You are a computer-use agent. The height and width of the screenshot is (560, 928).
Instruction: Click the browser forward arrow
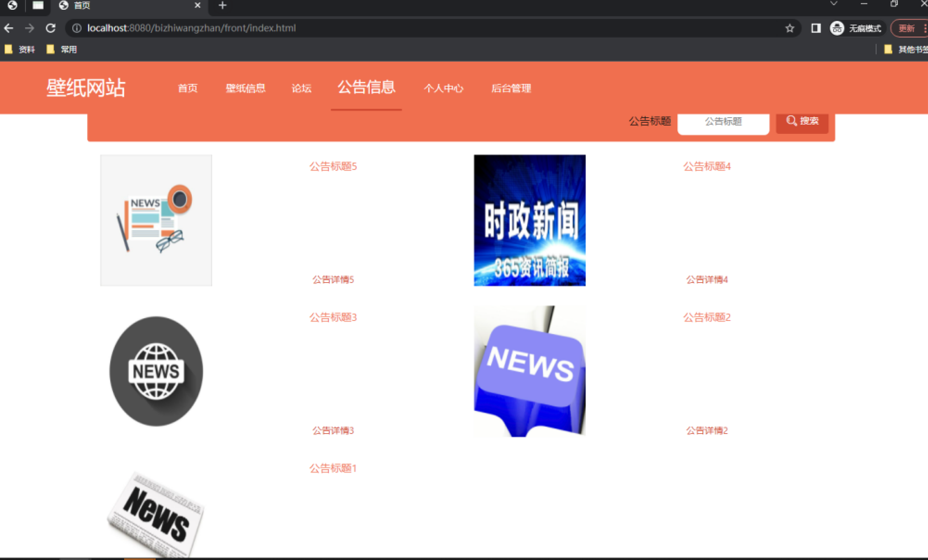pos(30,28)
